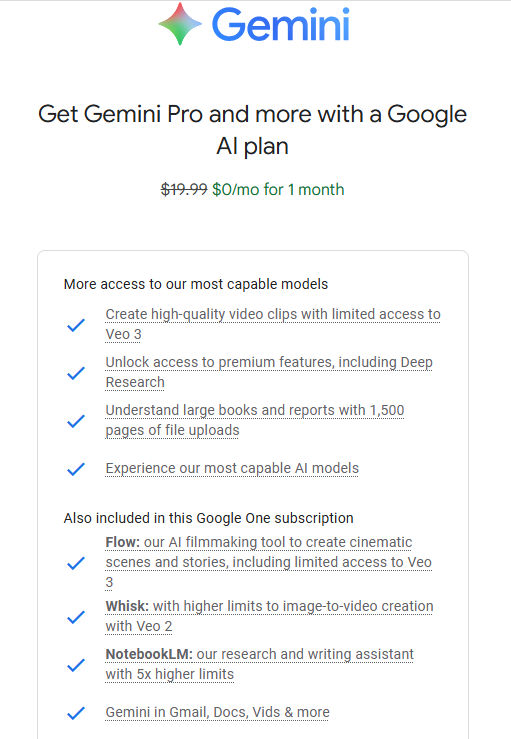511x739 pixels.
Task: Open 'Gemini in Gmail, Docs, Vids & more' link
Action: point(217,713)
